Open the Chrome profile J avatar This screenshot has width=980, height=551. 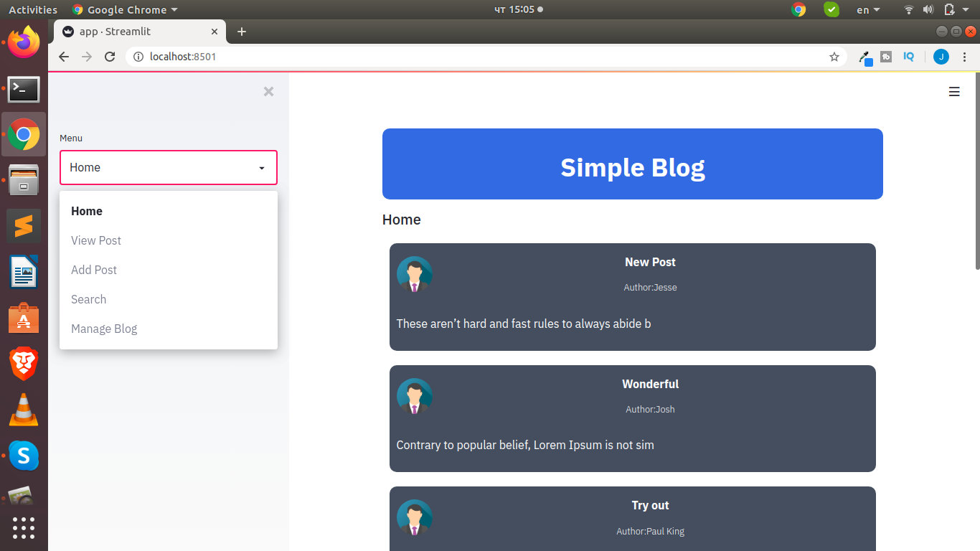tap(941, 57)
